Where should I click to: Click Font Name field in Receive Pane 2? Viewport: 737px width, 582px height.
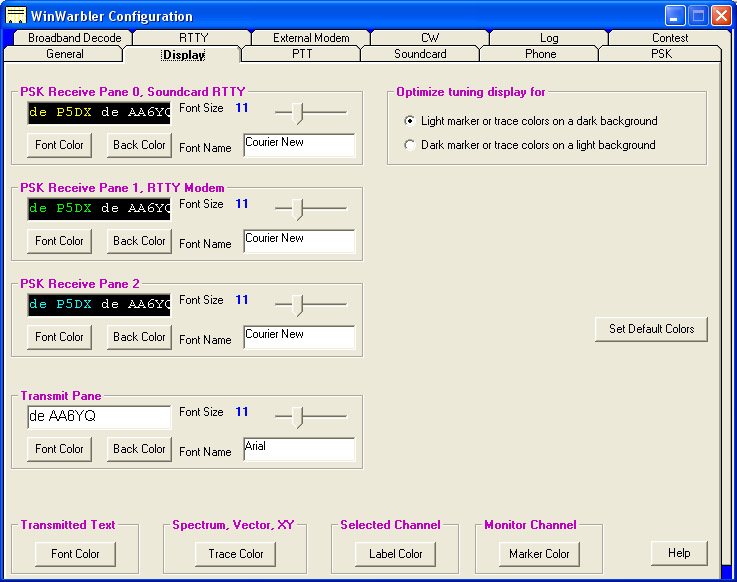(x=299, y=337)
